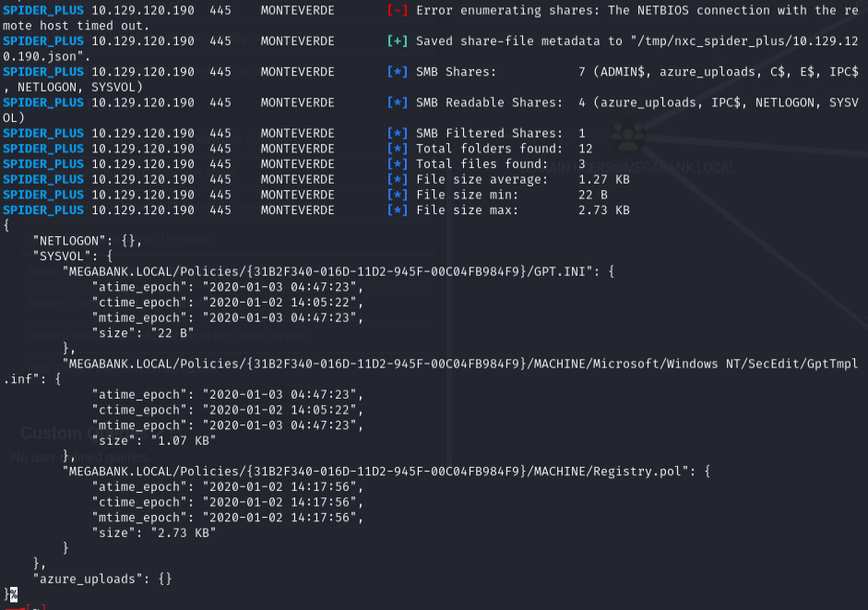Click the "SYSVOL" key in JSON output

[x=65, y=256]
